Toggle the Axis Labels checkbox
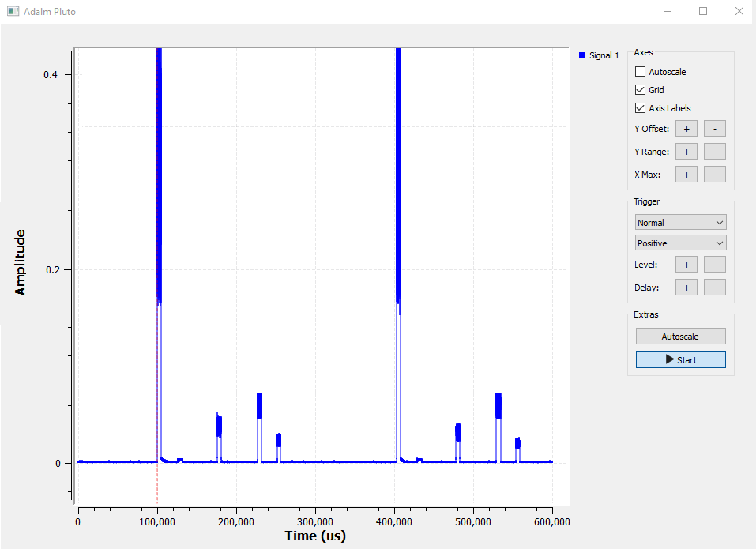Screen dimensions: 756x549 pyautogui.click(x=641, y=108)
